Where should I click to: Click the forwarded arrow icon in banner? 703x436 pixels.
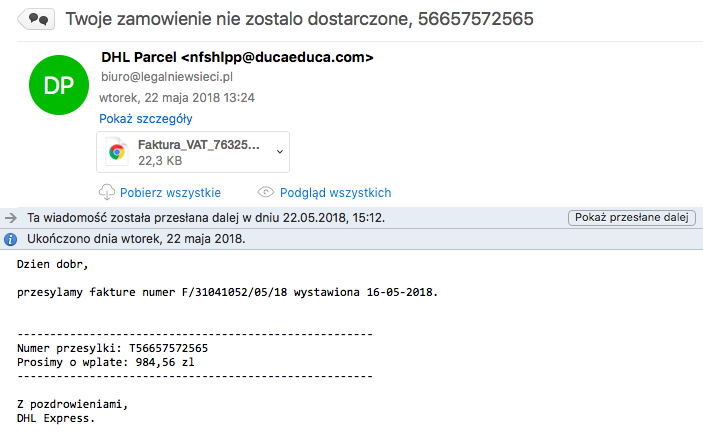[x=10, y=218]
